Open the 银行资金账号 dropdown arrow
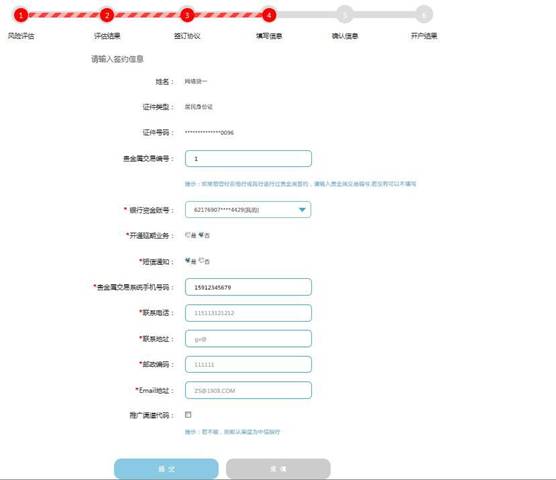Screen dimensions: 556x480 (302, 210)
